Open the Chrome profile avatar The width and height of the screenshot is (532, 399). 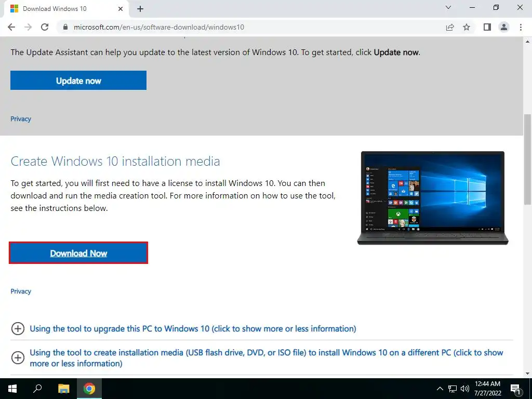click(504, 27)
